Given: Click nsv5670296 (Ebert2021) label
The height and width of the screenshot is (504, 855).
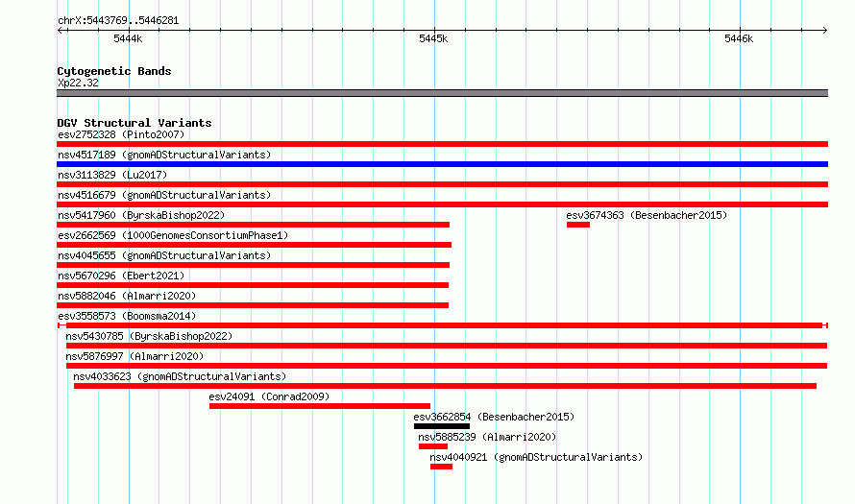Looking at the screenshot, I should pyautogui.click(x=121, y=276).
